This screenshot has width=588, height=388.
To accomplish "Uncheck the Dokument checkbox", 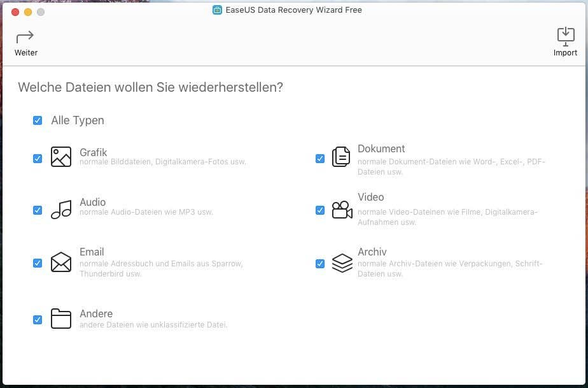I will (x=320, y=158).
